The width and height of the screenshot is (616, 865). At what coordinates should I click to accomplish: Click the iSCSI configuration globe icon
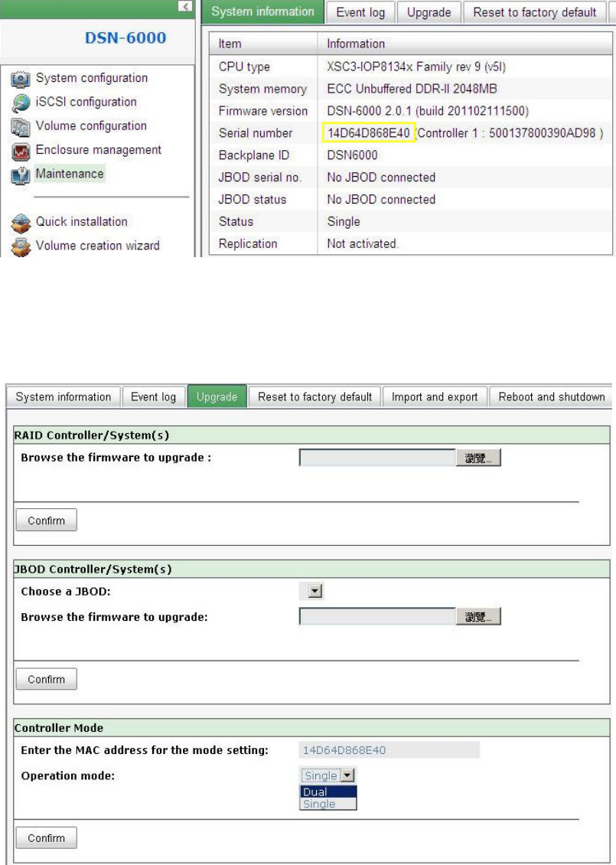(x=21, y=103)
